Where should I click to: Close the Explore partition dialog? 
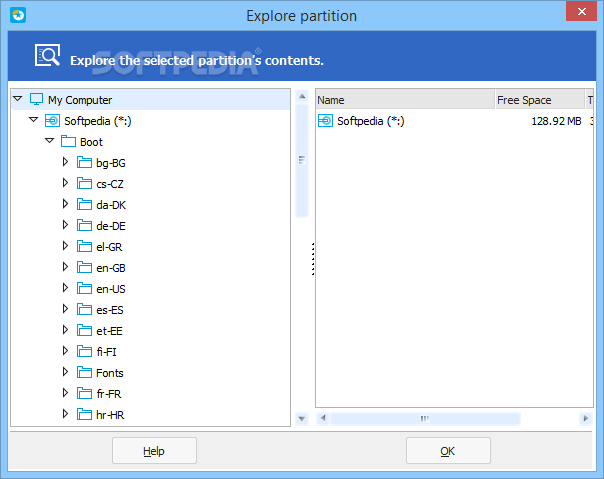pyautogui.click(x=581, y=12)
